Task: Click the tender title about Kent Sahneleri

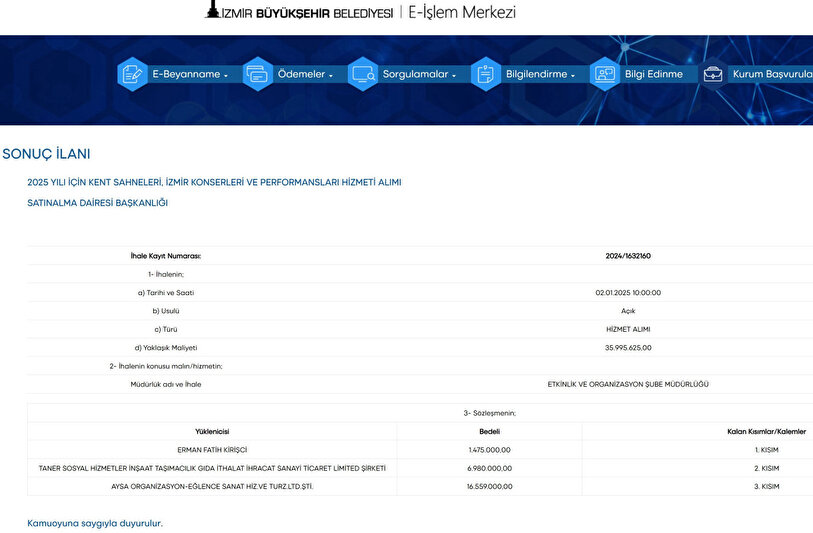Action: click(x=214, y=182)
